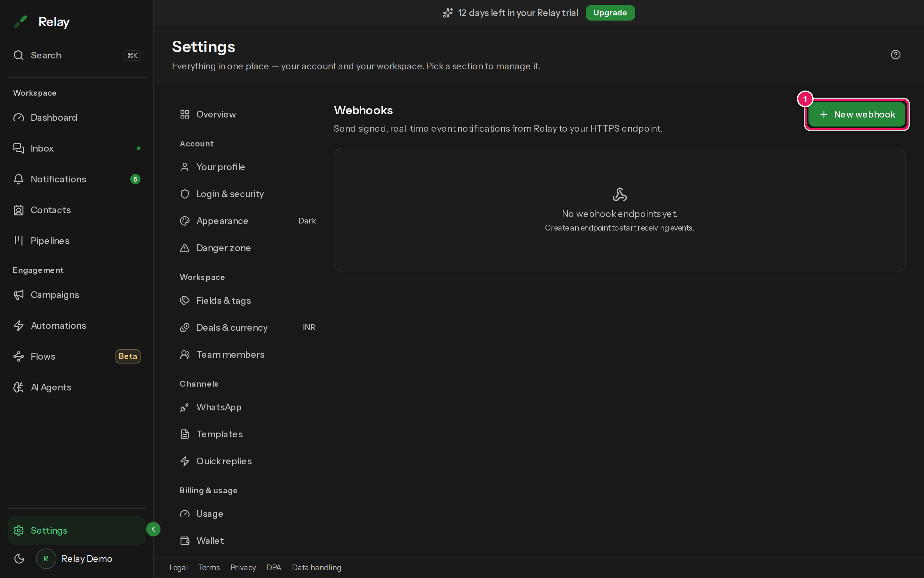Click the webhook icon in empty state

(x=619, y=194)
